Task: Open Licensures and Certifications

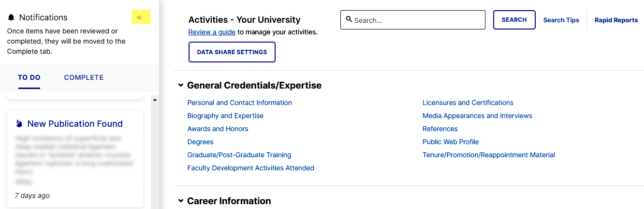Action: (468, 103)
